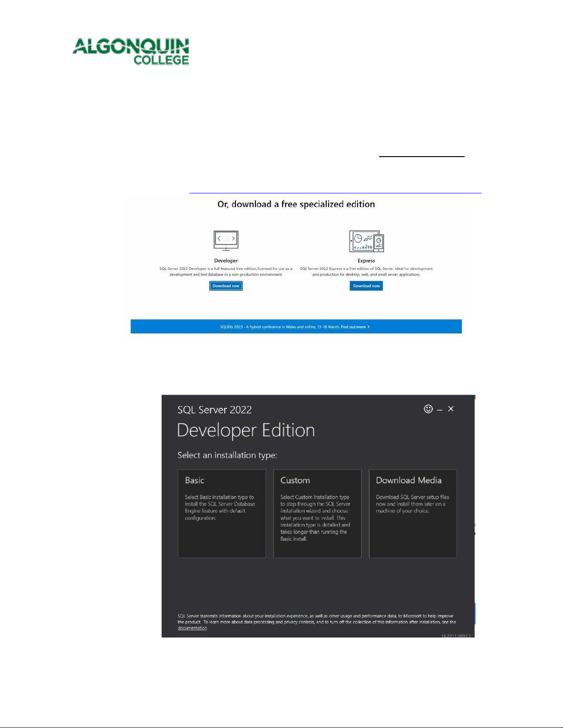The image size is (563, 728).
Task: Click the 'Express' edition heading text
Action: point(366,261)
